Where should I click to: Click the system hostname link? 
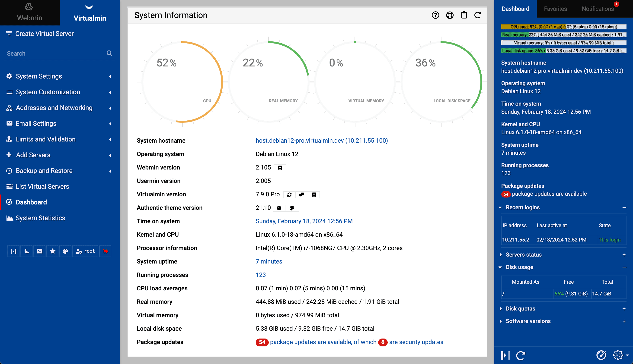click(321, 140)
